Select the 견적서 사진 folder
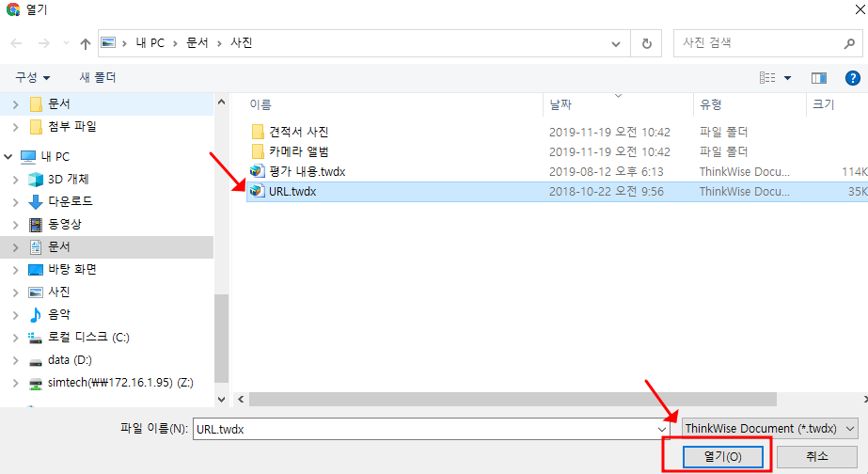868x474 pixels. coord(298,132)
